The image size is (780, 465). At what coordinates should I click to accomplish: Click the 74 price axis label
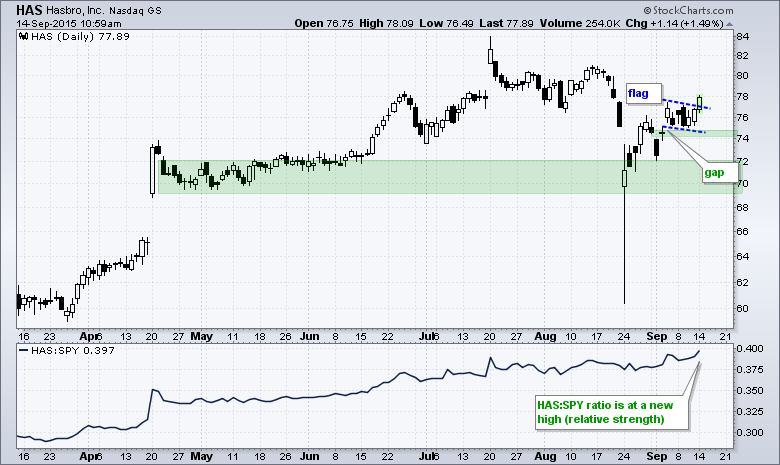[743, 139]
